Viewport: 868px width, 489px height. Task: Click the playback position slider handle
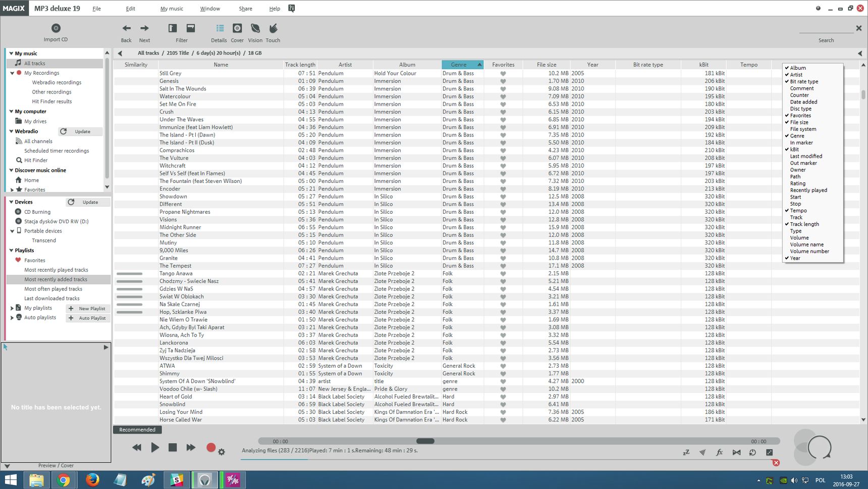tap(425, 441)
